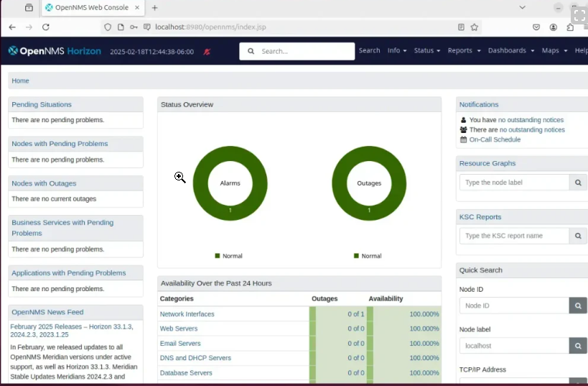Image resolution: width=588 pixels, height=386 pixels.
Task: Click the Home breadcrumb link
Action: click(x=20, y=81)
